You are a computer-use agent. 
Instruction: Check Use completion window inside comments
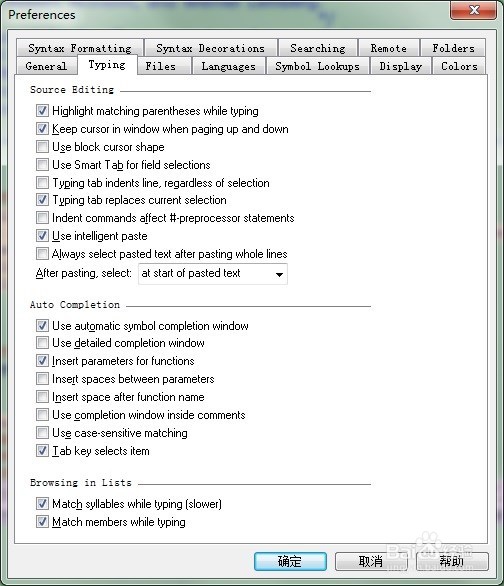coord(42,414)
